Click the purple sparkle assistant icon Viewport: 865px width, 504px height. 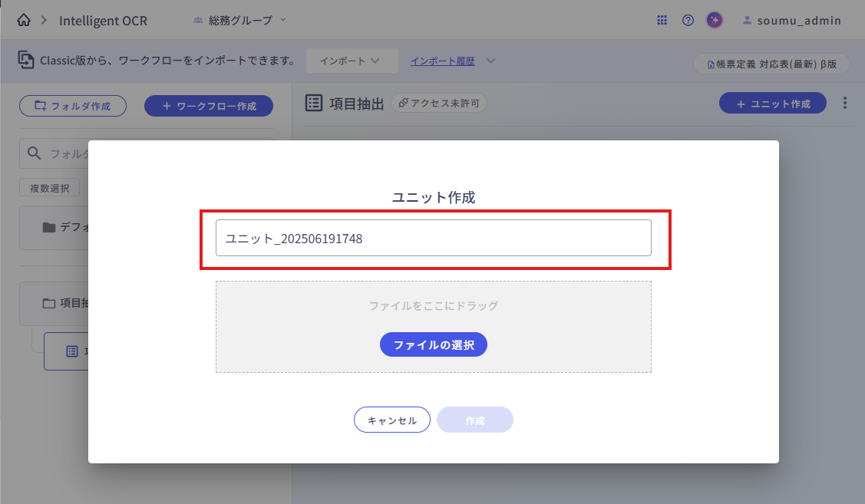click(715, 21)
